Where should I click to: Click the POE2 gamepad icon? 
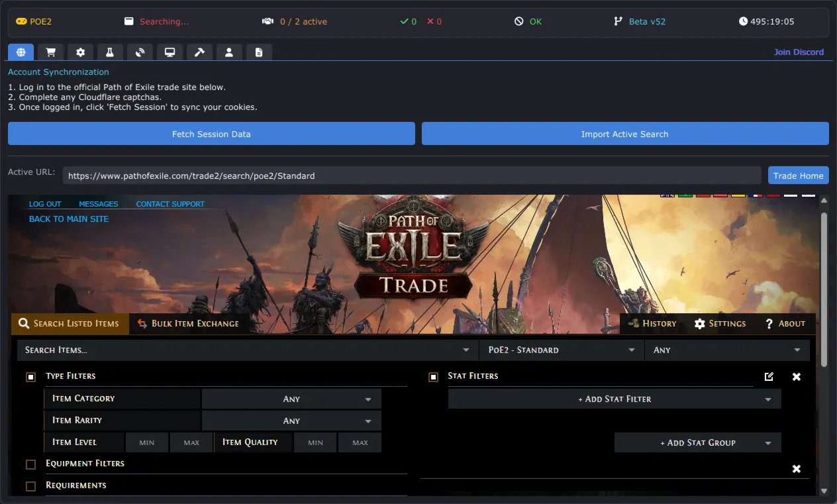pyautogui.click(x=21, y=21)
